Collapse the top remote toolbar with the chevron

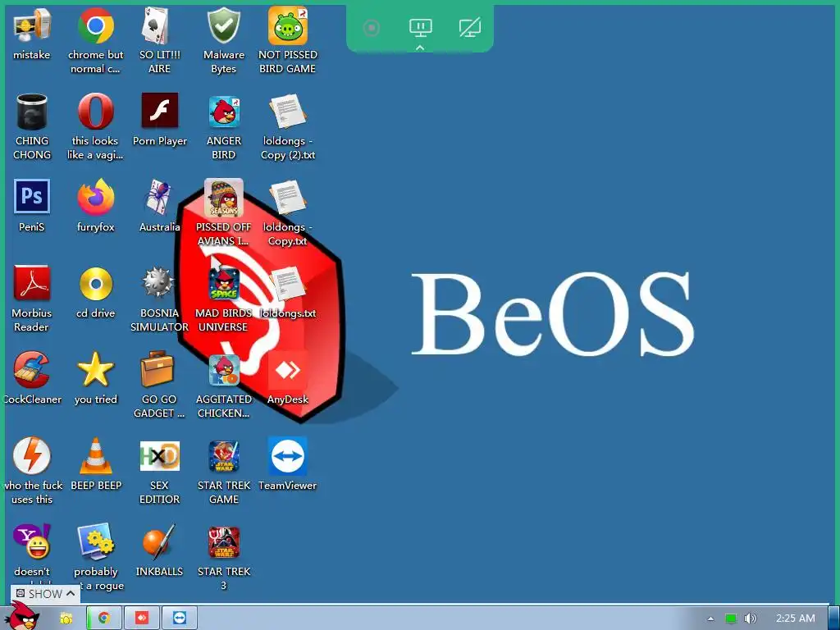pos(420,48)
